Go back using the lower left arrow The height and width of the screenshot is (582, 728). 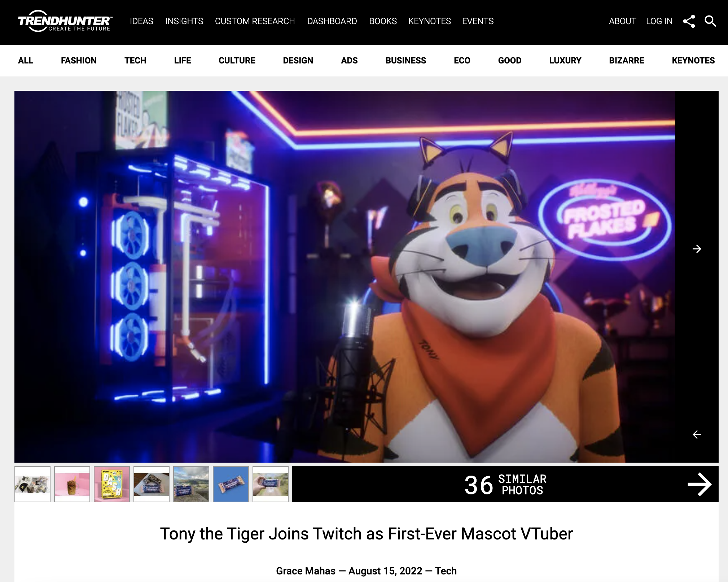pyautogui.click(x=696, y=435)
